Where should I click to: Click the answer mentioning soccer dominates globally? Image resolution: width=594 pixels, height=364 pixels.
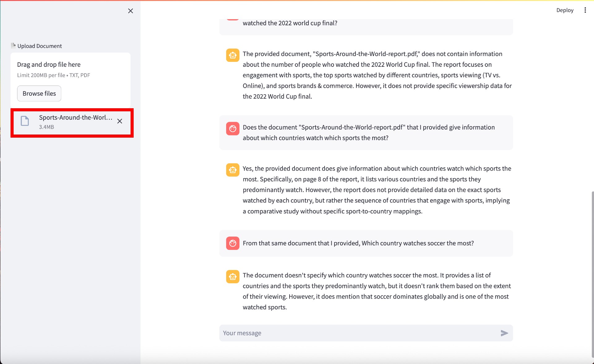coord(377,291)
